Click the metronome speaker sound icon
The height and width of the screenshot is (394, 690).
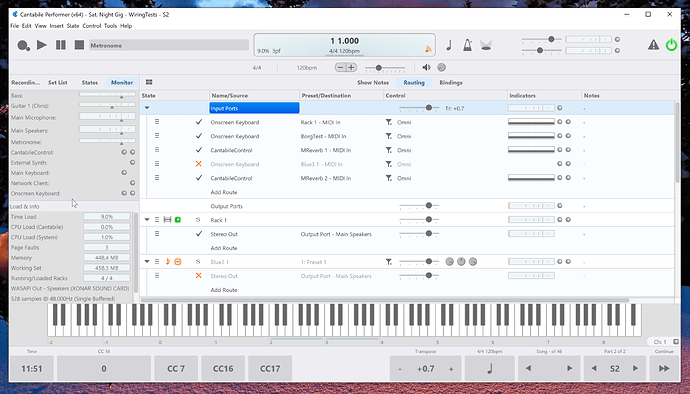[x=426, y=67]
